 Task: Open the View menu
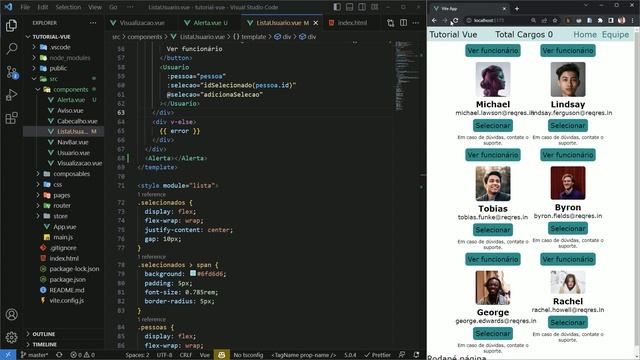click(x=95, y=7)
